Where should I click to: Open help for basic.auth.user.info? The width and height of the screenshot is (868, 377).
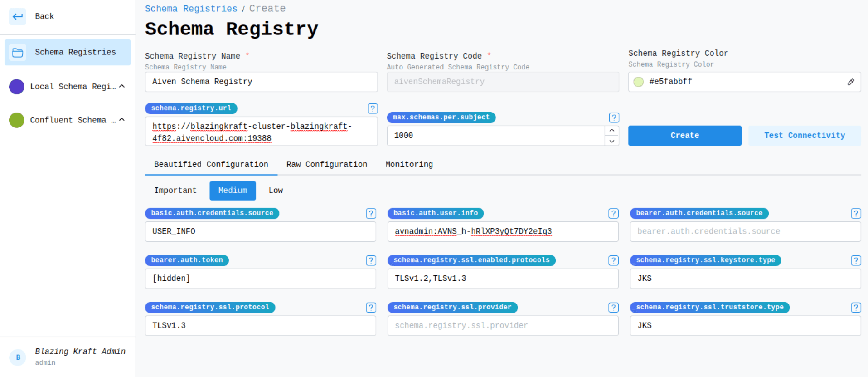[x=613, y=213]
